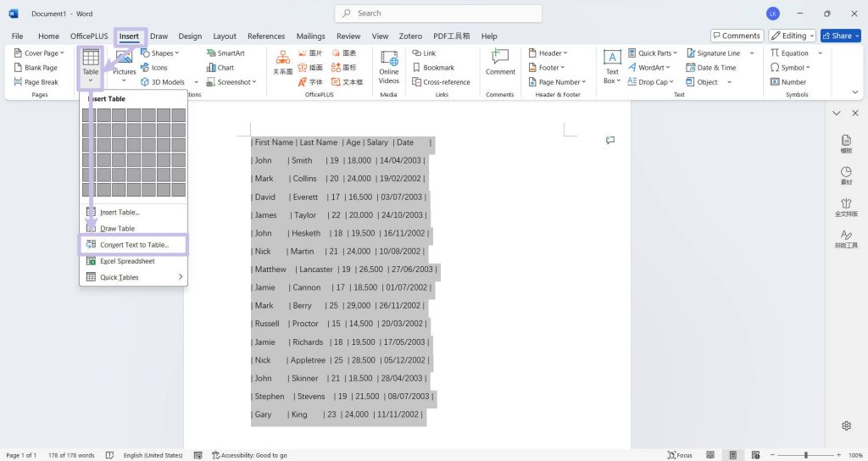Insert a Cross-reference
The image size is (868, 461).
click(441, 82)
